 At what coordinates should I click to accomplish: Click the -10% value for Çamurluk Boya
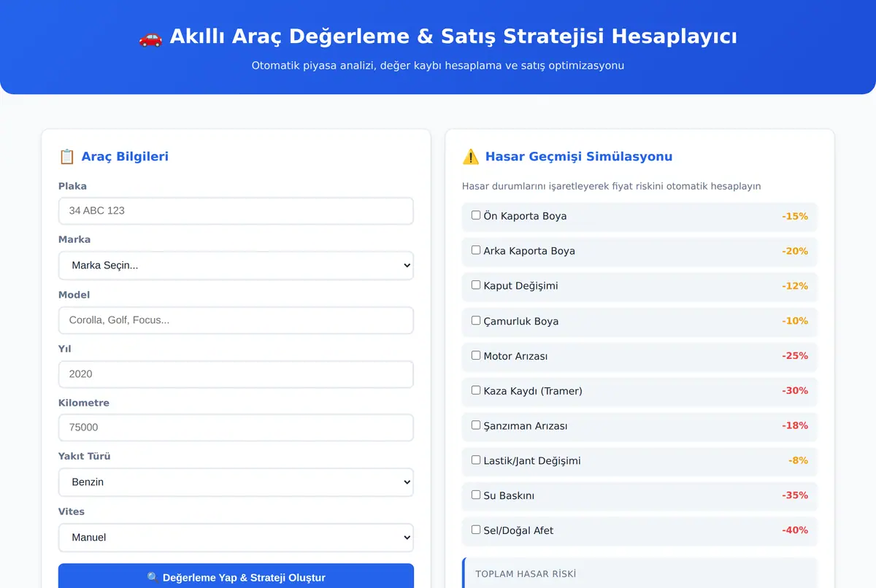[795, 321]
